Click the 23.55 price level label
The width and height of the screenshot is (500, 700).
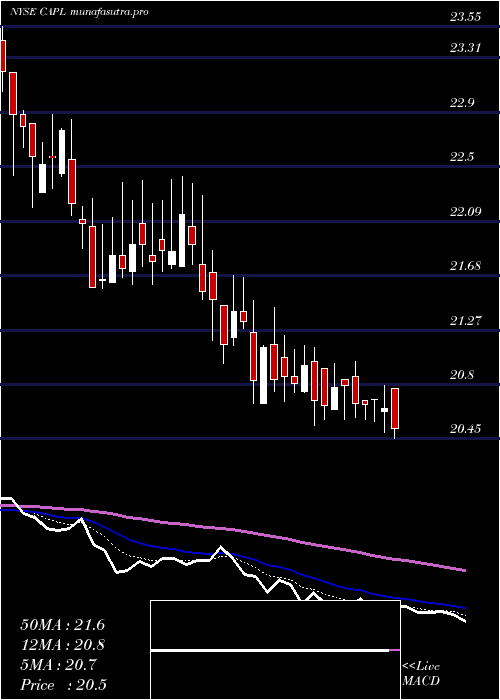(x=466, y=17)
